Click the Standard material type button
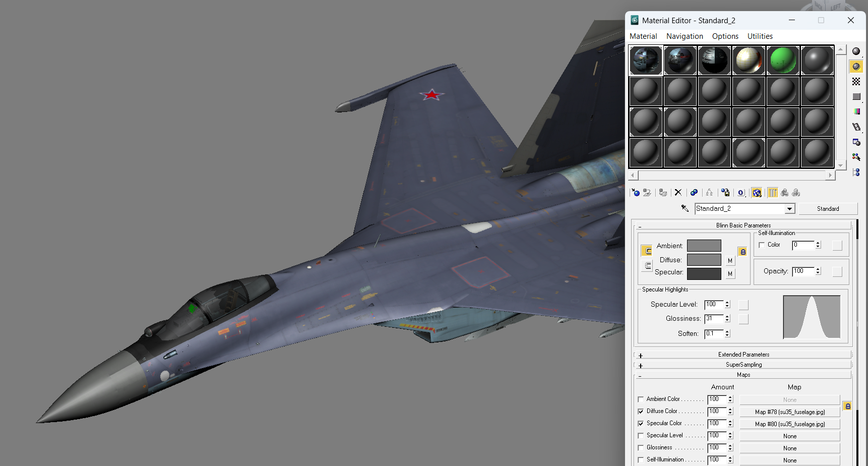Screen dimensions: 868x466 click(x=828, y=209)
